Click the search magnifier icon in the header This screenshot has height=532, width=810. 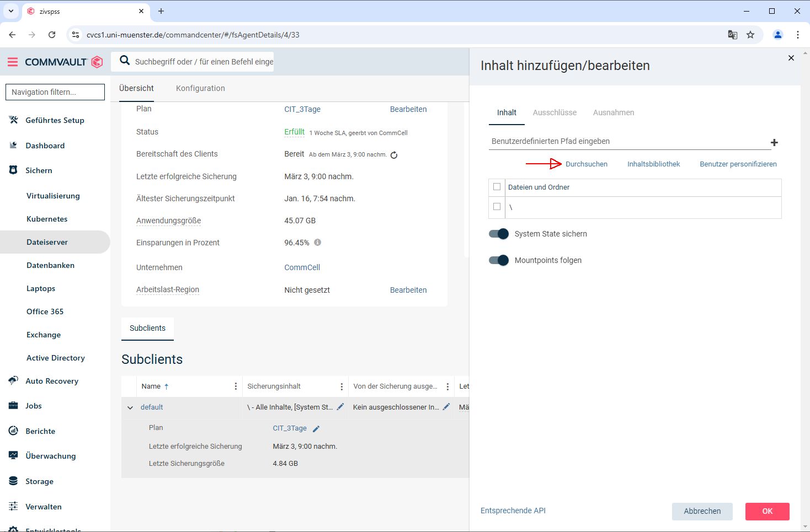(x=125, y=61)
